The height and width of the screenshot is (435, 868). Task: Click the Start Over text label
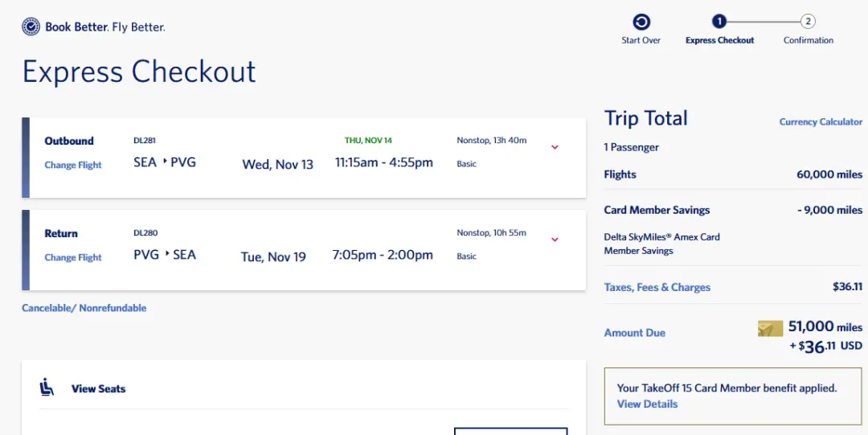[x=641, y=40]
